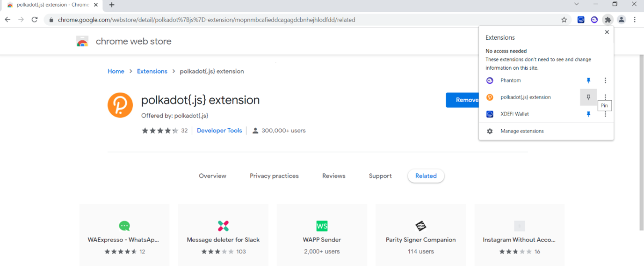This screenshot has width=644, height=266.
Task: Switch to the Reviews tab
Action: pos(334,176)
